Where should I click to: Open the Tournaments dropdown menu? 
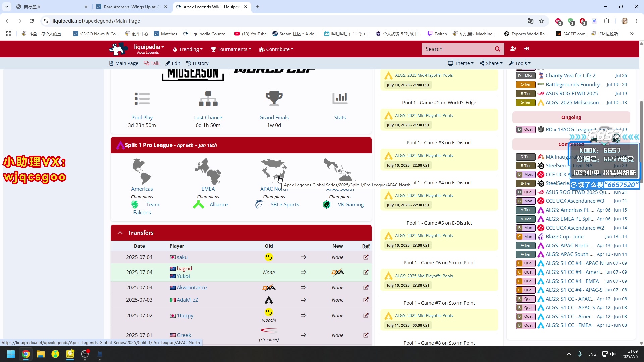(231, 49)
